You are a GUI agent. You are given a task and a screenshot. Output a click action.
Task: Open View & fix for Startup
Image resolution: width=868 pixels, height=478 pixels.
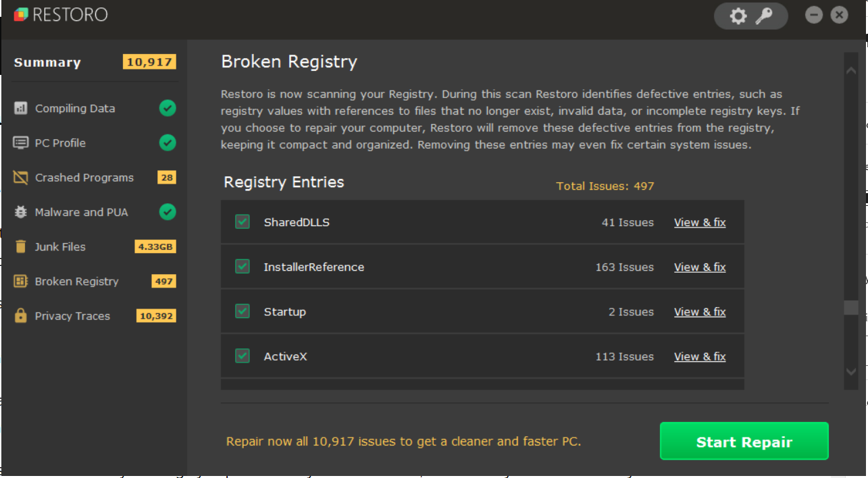700,312
